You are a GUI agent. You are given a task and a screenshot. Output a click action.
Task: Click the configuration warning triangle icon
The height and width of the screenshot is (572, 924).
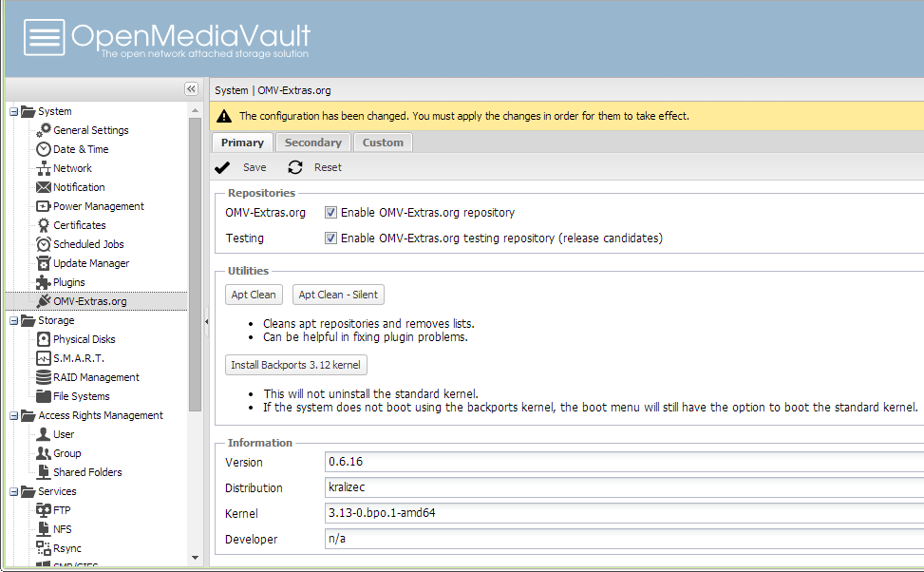[x=224, y=116]
